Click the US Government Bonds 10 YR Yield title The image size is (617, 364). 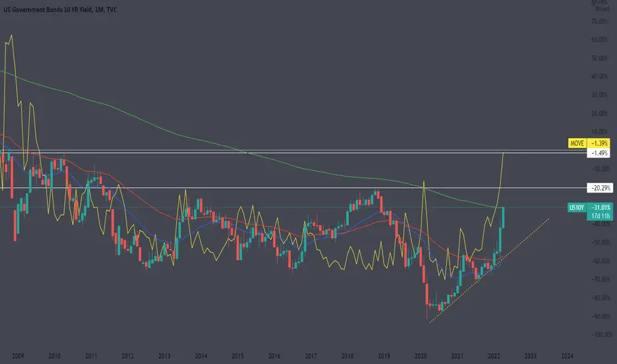[x=60, y=9]
